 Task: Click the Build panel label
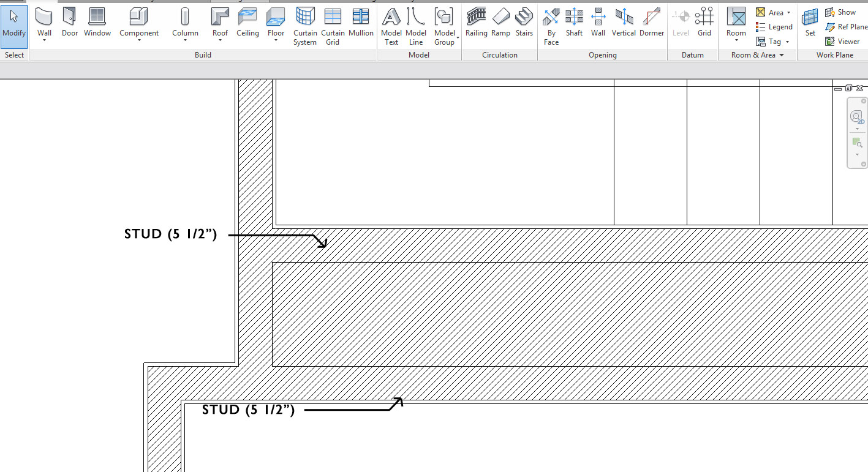203,55
